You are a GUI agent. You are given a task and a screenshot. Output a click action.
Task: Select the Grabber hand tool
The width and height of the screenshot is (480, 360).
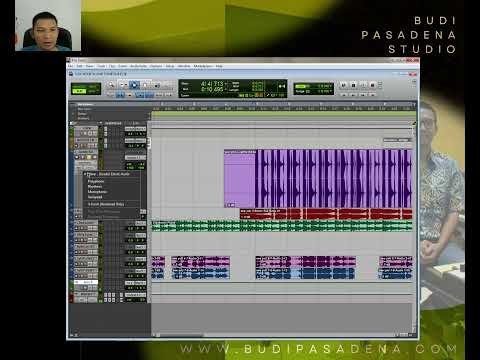tap(145, 85)
